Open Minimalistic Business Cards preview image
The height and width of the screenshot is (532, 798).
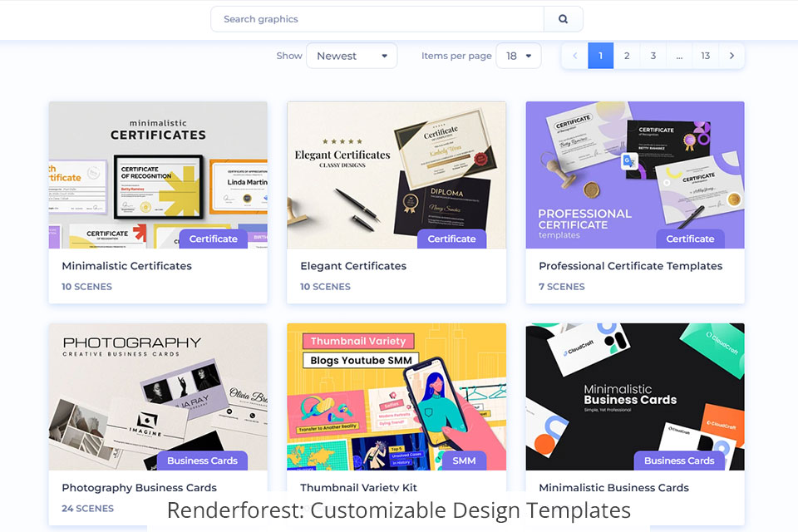[x=635, y=397]
